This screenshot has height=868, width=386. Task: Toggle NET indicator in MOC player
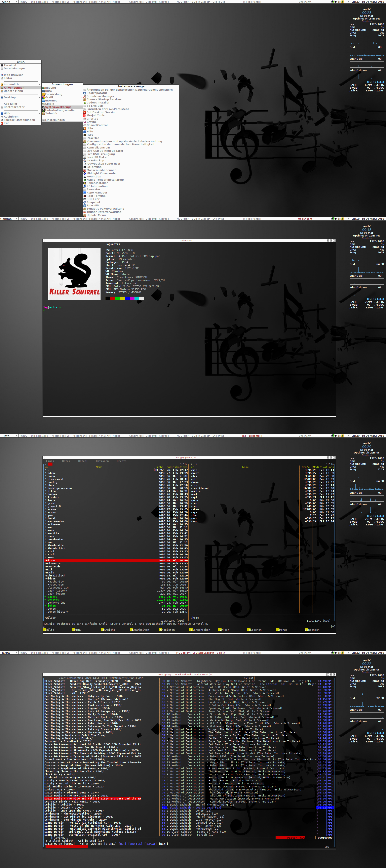122,844
